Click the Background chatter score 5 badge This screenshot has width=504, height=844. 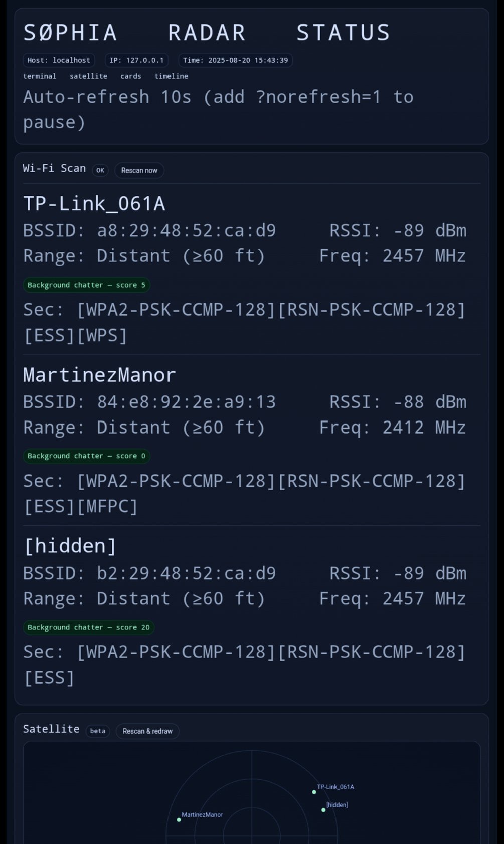[x=86, y=285]
